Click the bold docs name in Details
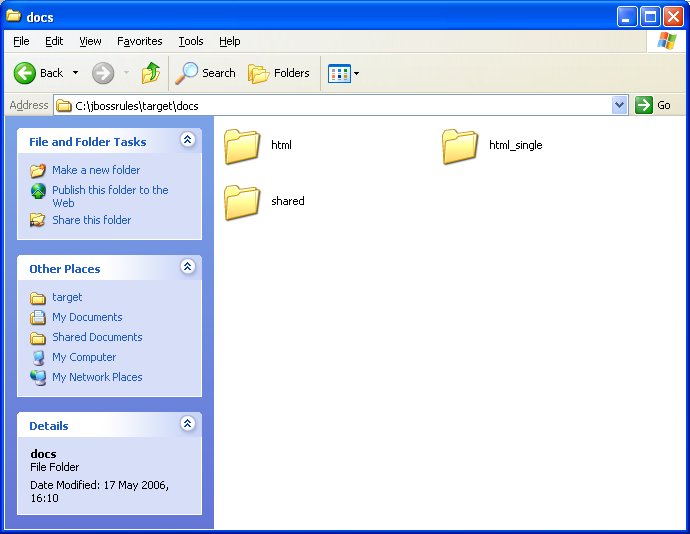 click(x=43, y=453)
